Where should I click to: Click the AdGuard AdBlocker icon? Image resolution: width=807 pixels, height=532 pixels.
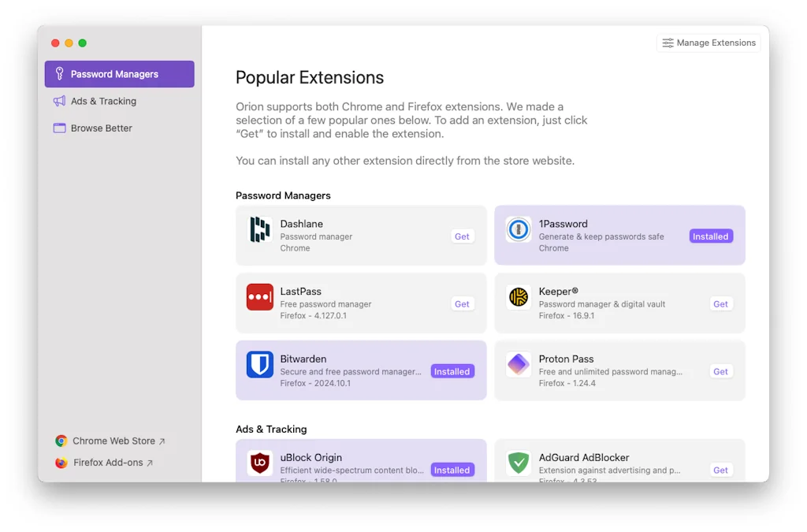(x=519, y=463)
